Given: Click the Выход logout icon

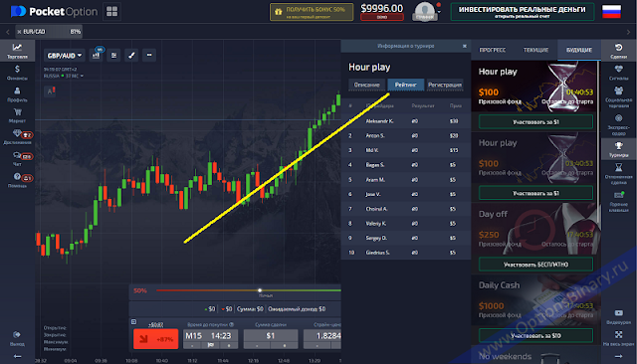Looking at the screenshot, I should [x=17, y=338].
